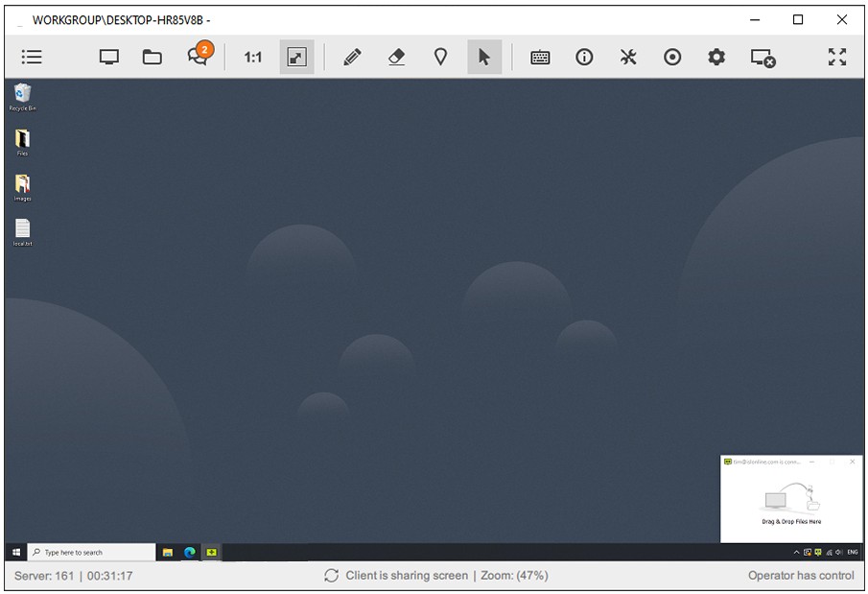Image resolution: width=868 pixels, height=594 pixels.
Task: Click the stop screen sharing icon
Action: coord(762,58)
